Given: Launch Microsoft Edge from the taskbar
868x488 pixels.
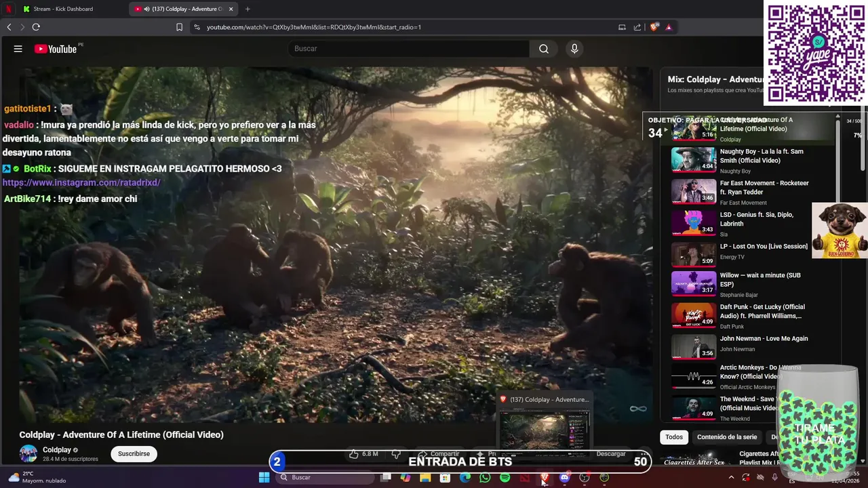Looking at the screenshot, I should (465, 477).
